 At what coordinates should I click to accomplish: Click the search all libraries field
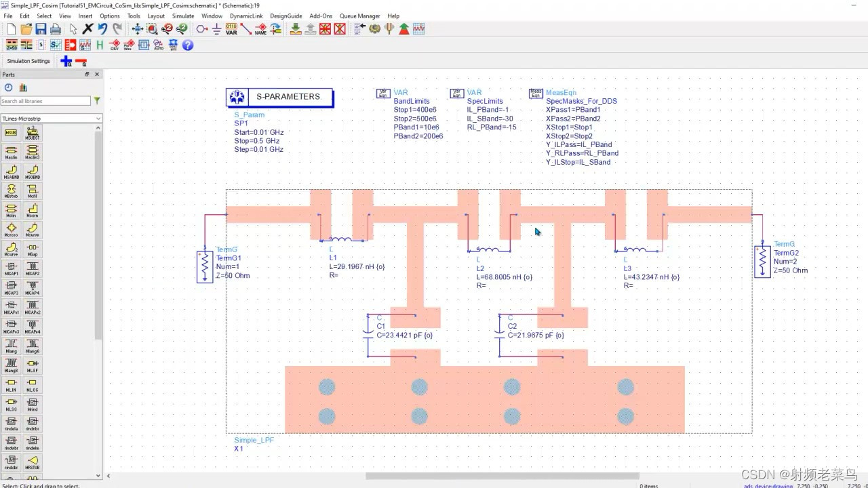[x=42, y=100]
